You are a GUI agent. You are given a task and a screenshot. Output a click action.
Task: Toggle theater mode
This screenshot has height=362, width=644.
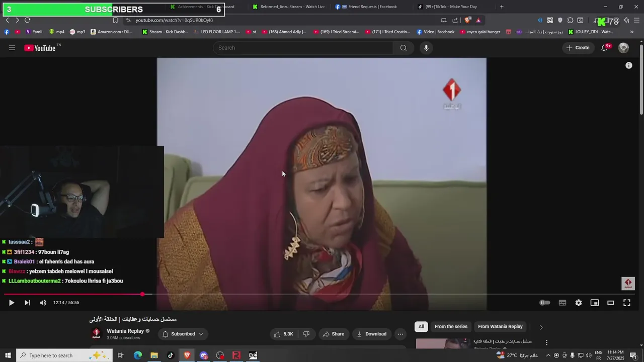coord(611,303)
